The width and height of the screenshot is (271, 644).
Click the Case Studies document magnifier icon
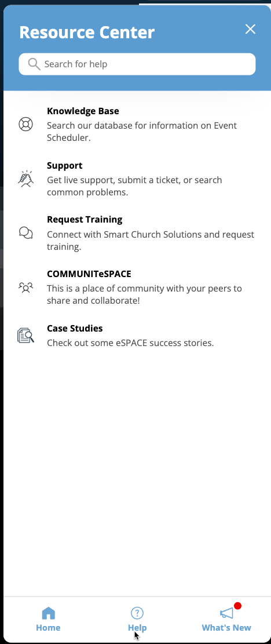[26, 336]
